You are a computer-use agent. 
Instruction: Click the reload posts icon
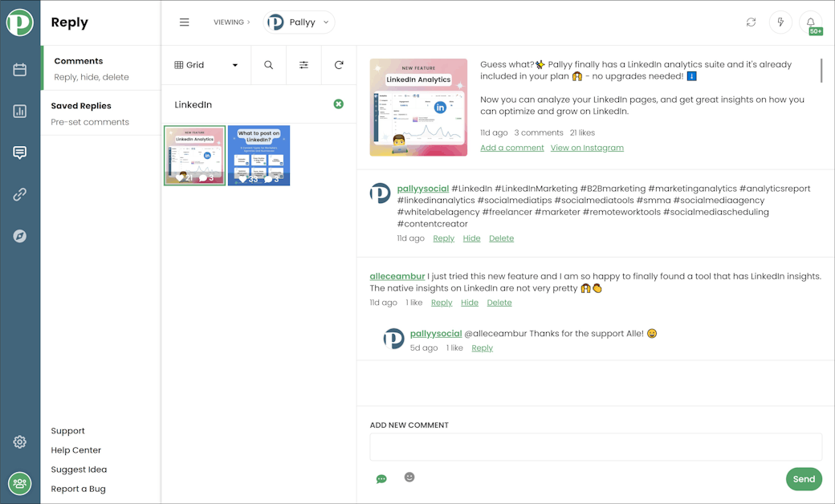tap(339, 65)
